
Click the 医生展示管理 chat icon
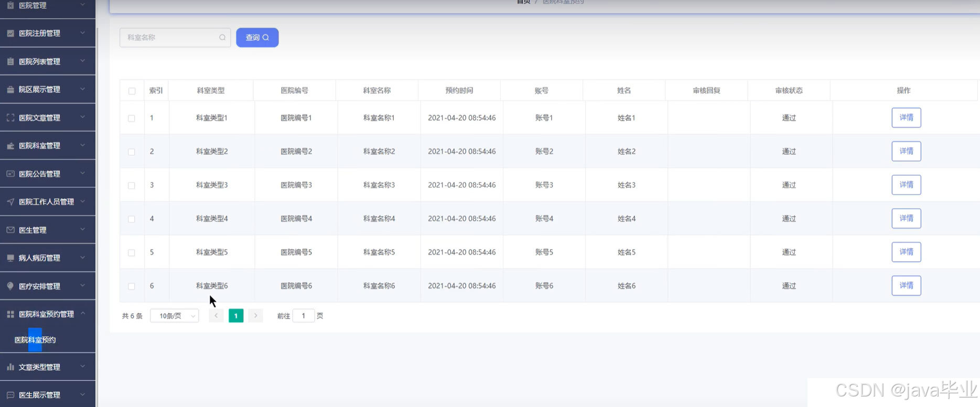[10, 395]
